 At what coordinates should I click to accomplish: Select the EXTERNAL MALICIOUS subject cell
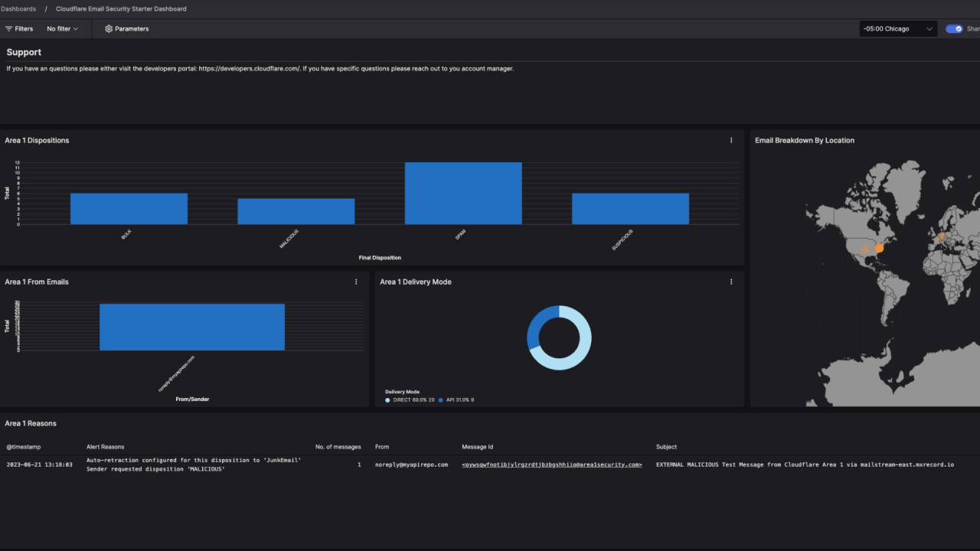tap(805, 465)
